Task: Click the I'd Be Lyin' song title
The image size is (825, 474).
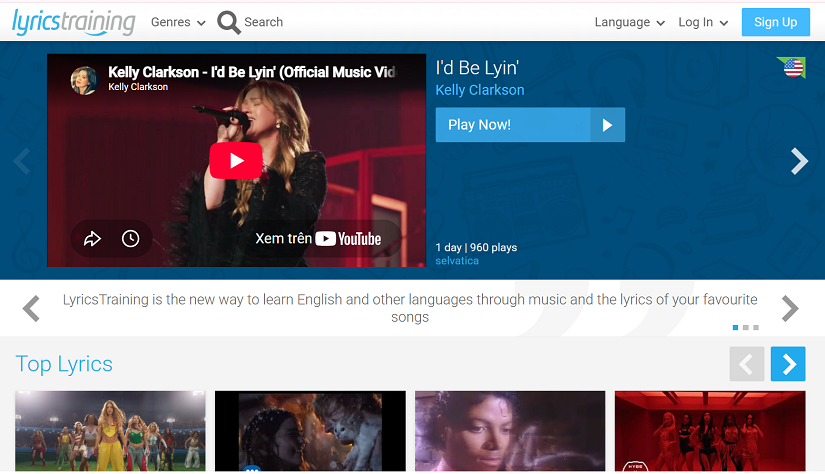Action: [x=477, y=68]
